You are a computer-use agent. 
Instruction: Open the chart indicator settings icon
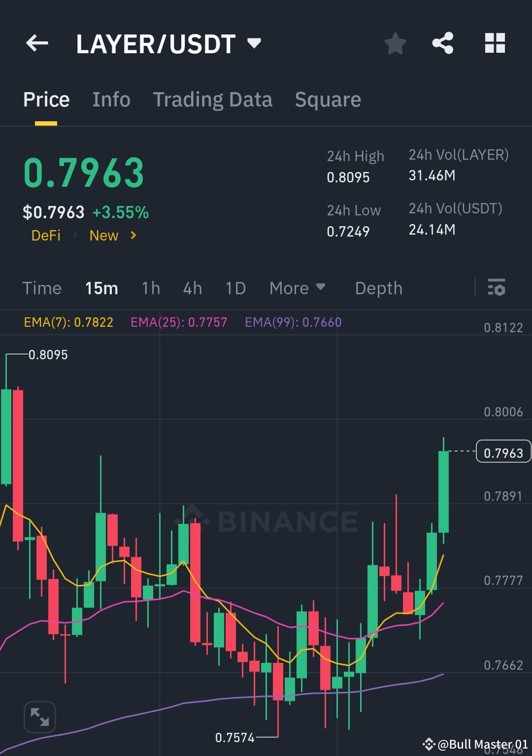[x=497, y=288]
